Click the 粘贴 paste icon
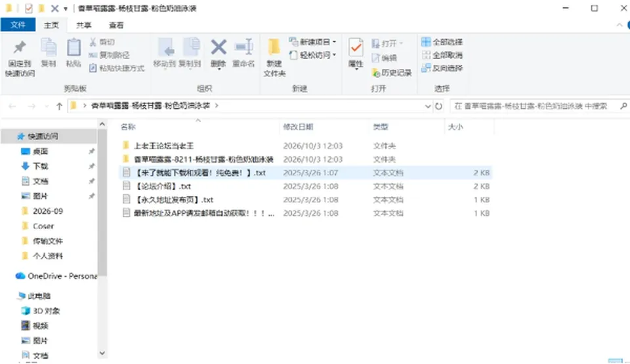This screenshot has height=364, width=630. coord(73,47)
